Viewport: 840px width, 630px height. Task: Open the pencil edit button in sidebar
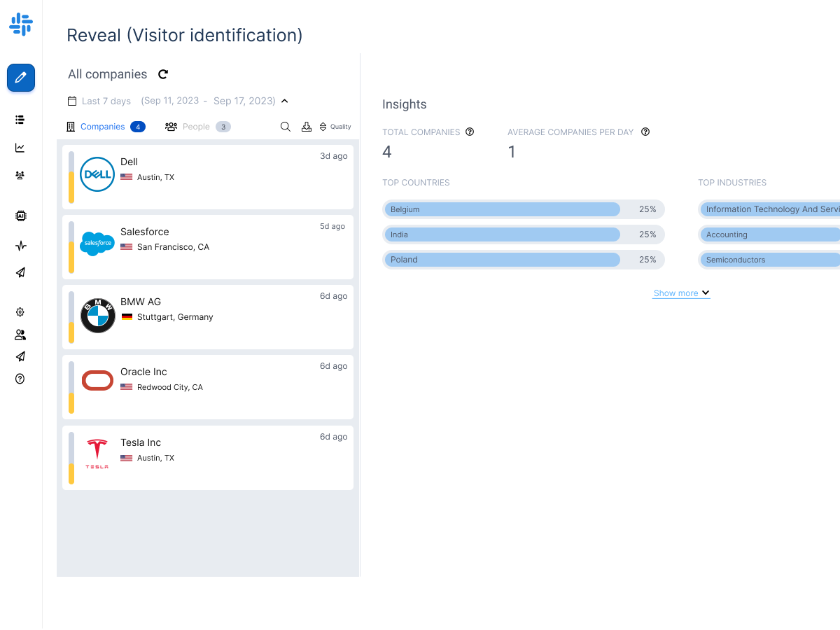pyautogui.click(x=21, y=78)
